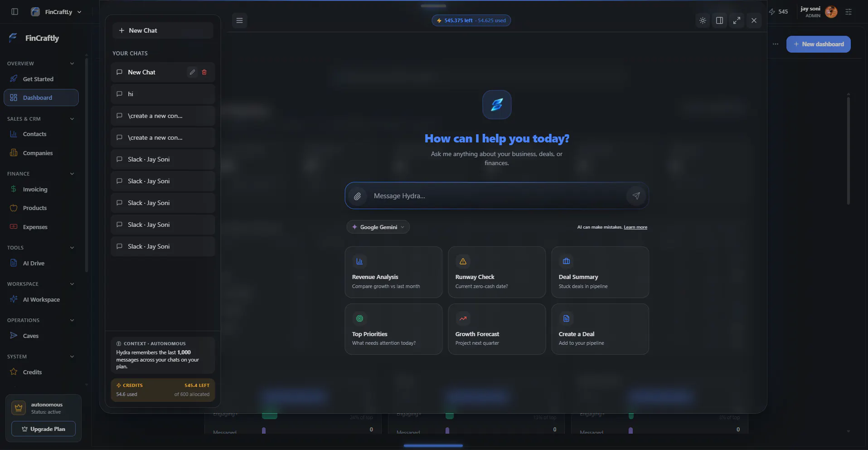This screenshot has width=868, height=450.
Task: Choose Top Priorities suggestion card
Action: click(x=393, y=329)
